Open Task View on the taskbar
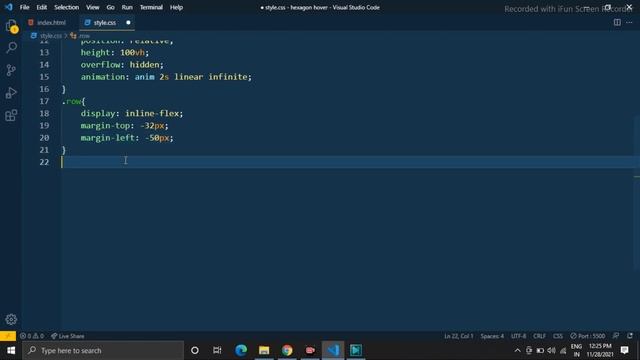640x360 pixels. click(217, 350)
